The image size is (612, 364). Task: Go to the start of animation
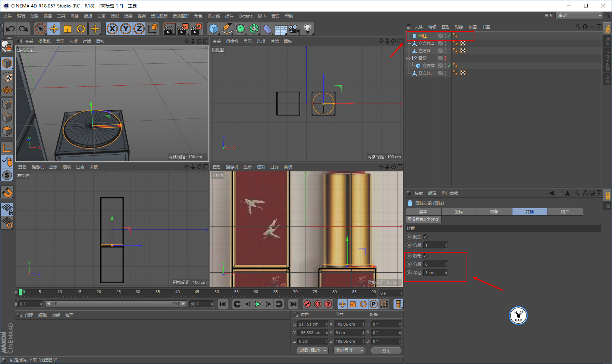223,304
